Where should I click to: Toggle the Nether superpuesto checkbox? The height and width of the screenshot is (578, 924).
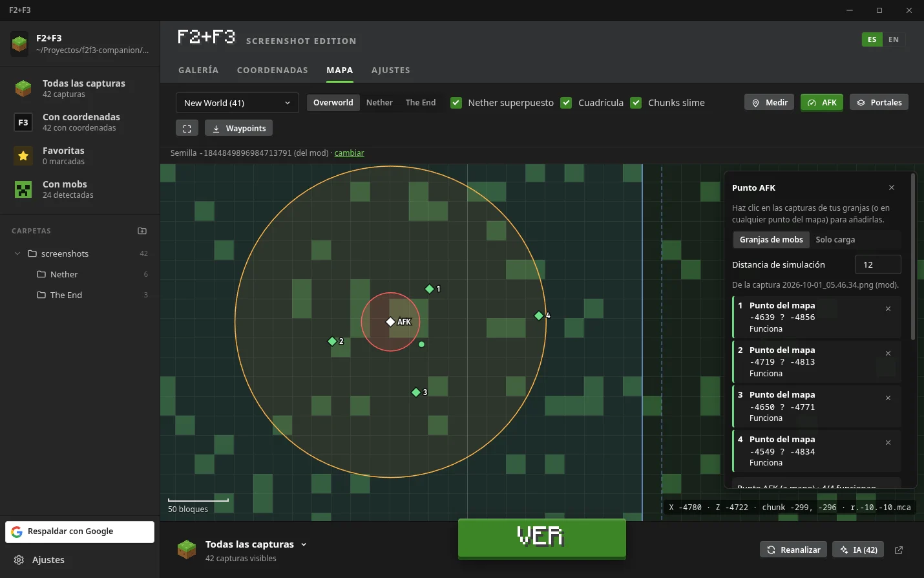tap(456, 103)
